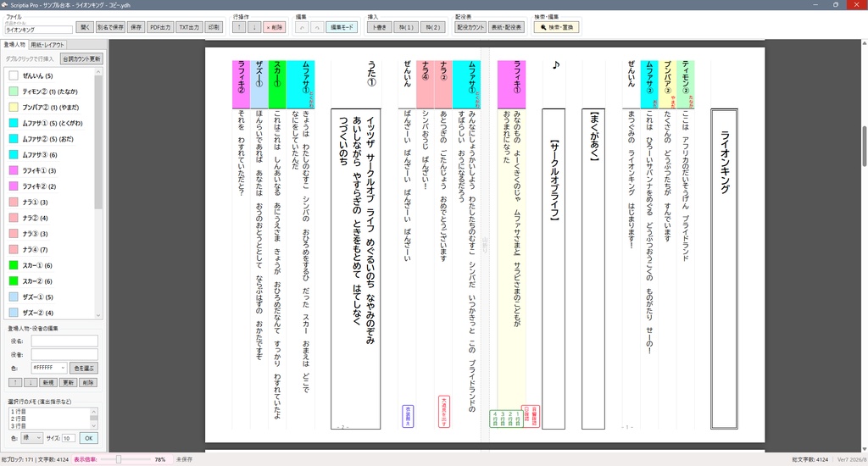Click the 衣装替え memo note on the page
This screenshot has width=868, height=466.
(408, 416)
